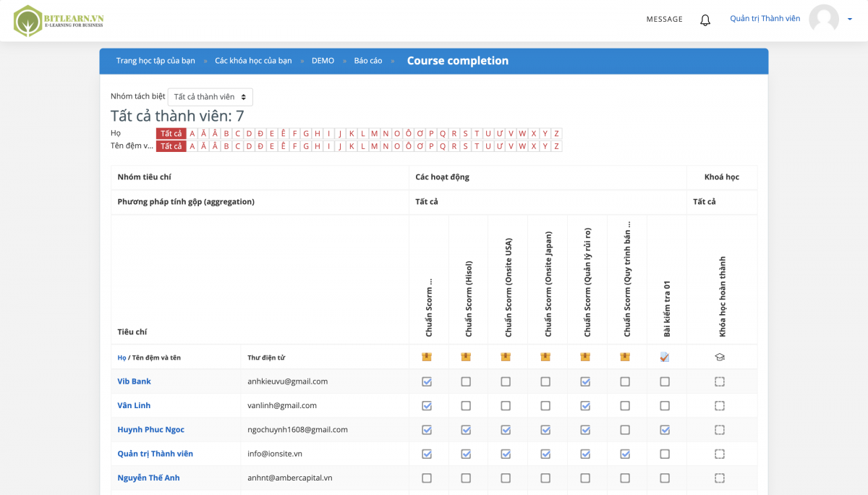Filter Họ by letter Đ
Viewport: 868px width, 495px height.
click(260, 133)
